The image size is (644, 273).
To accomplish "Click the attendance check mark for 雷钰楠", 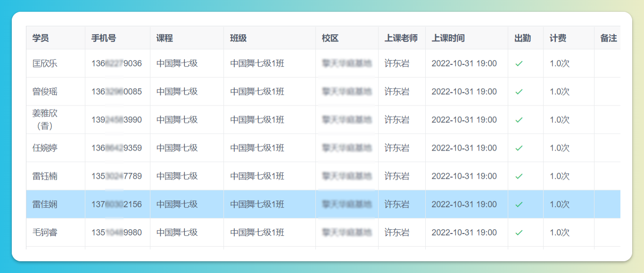I will coord(519,177).
